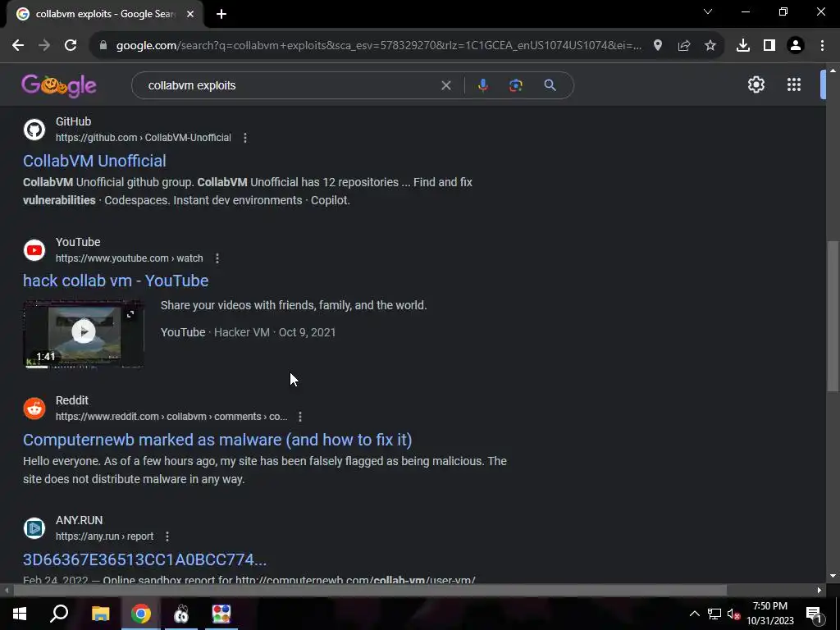Expand the video preview using the corner icon
Image resolution: width=840 pixels, height=630 pixels.
pyautogui.click(x=130, y=314)
